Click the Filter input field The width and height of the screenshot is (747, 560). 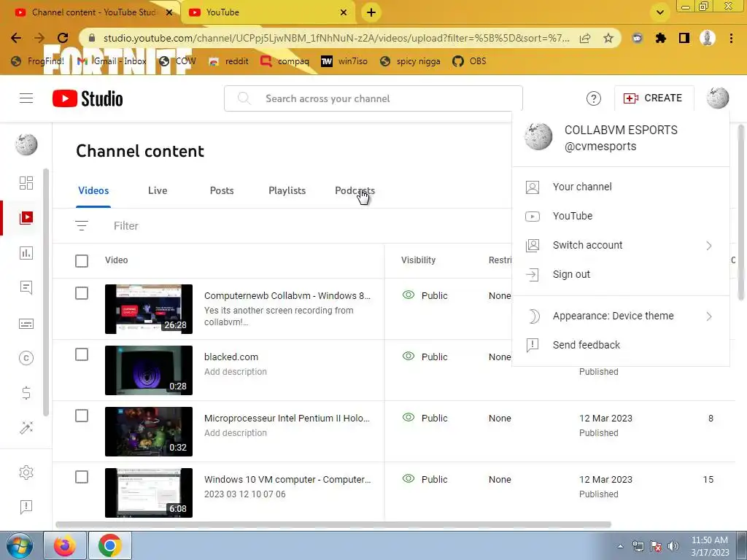pos(125,226)
